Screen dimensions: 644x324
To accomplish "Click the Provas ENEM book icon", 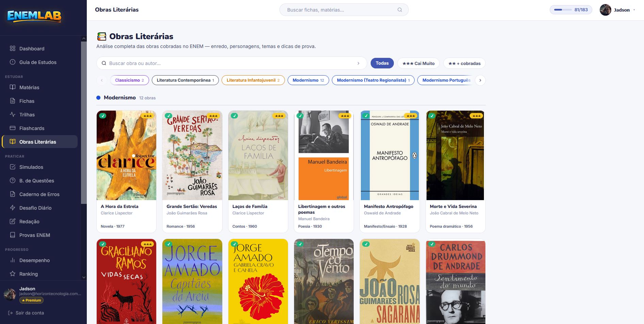I will click(13, 235).
